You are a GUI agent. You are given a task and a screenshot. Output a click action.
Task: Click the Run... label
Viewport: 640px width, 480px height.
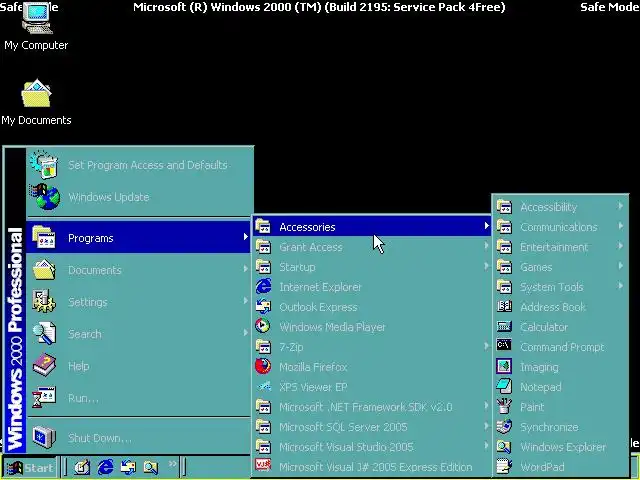(83, 398)
